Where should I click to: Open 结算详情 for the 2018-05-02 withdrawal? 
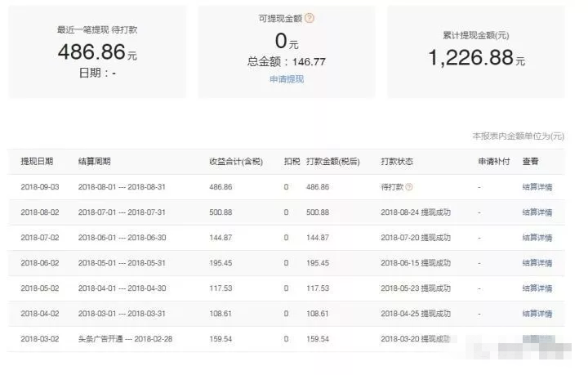(x=537, y=288)
